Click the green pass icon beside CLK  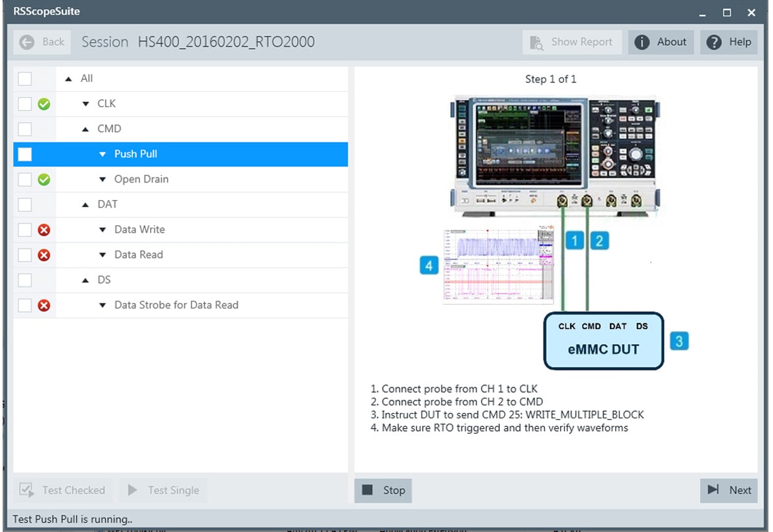click(x=44, y=104)
